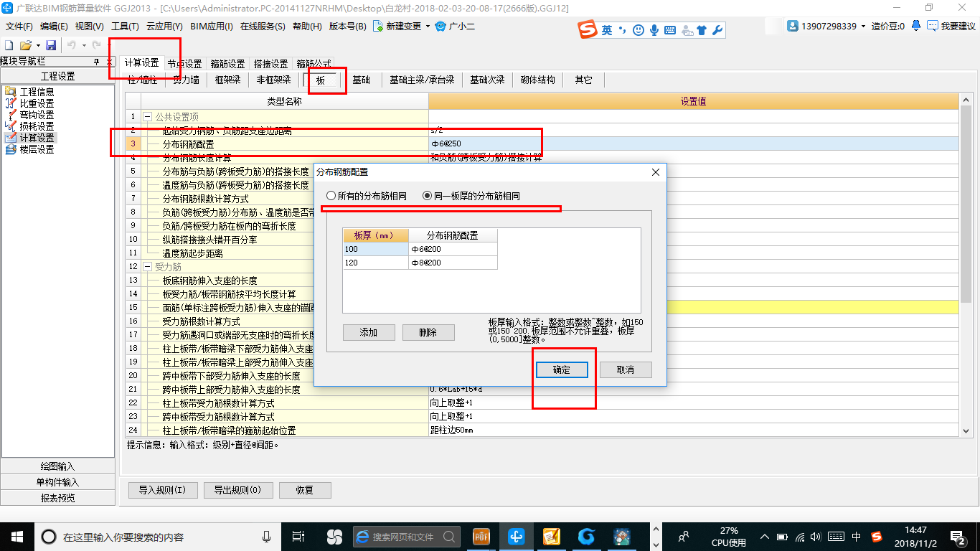Open Sogou wrench settings icon
This screenshot has width=980, height=551.
(x=717, y=30)
